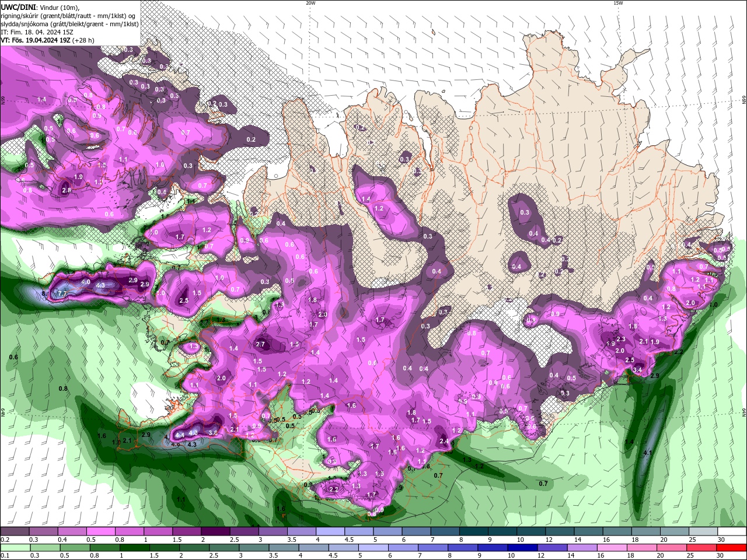Viewport: 747px width, 560px height.
Task: Click the '2.3' value in southeast region
Action: tap(621, 339)
